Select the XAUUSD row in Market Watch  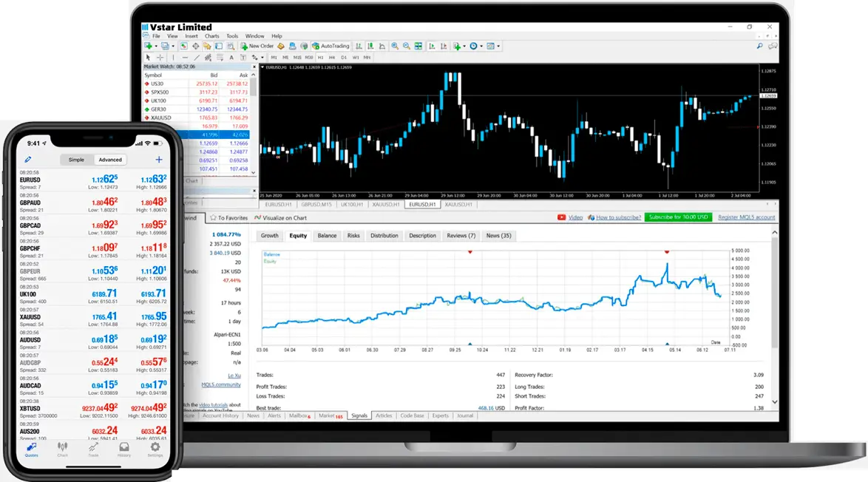pos(197,118)
